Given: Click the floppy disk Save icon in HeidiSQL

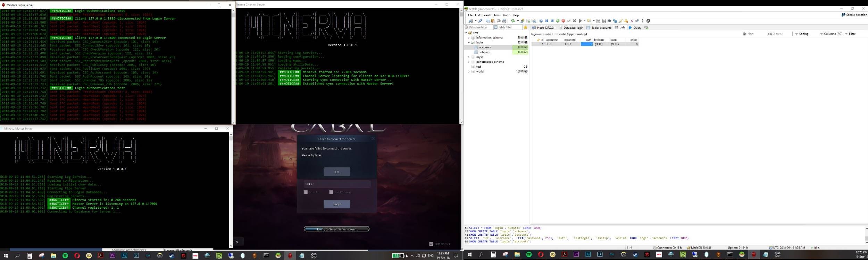Looking at the screenshot, I should point(598,21).
